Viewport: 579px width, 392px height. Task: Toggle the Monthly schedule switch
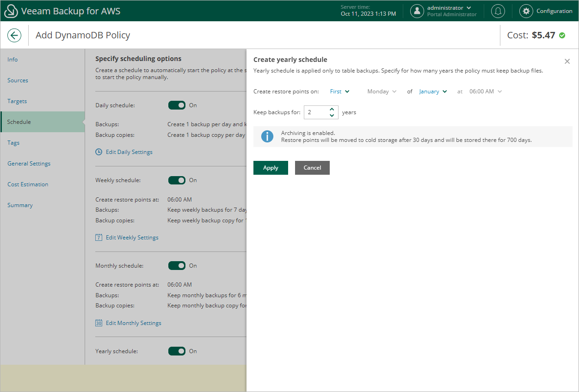point(177,266)
